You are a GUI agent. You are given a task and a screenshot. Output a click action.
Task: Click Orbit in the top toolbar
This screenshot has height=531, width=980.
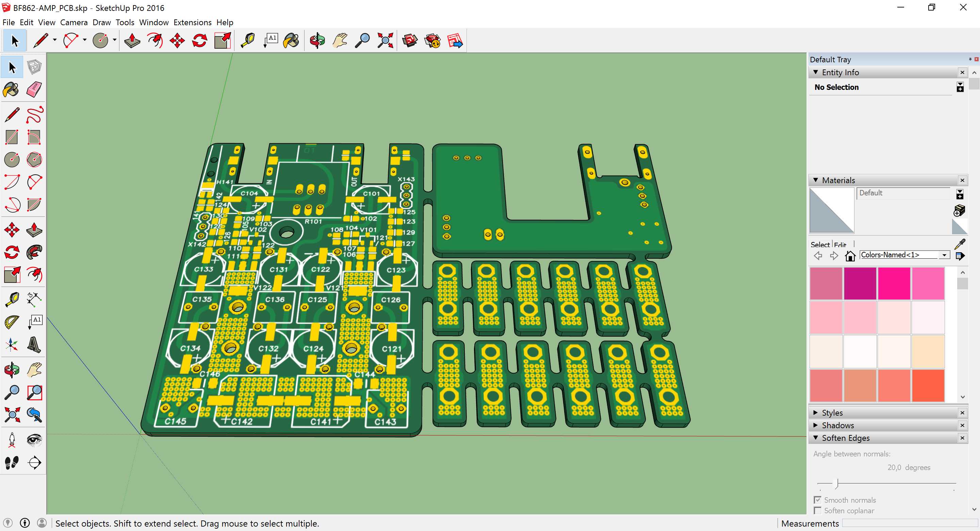(317, 41)
